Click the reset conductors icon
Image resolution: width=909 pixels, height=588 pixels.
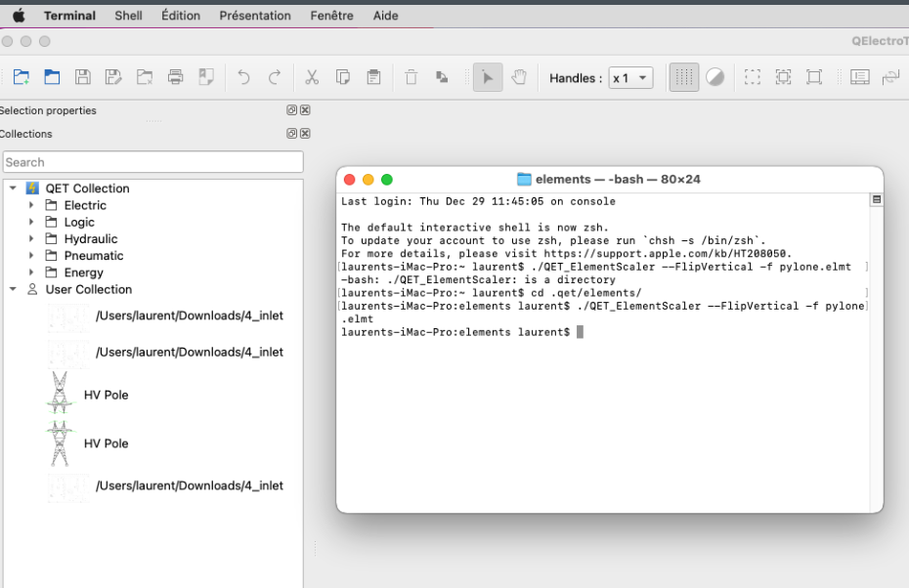pyautogui.click(x=890, y=77)
